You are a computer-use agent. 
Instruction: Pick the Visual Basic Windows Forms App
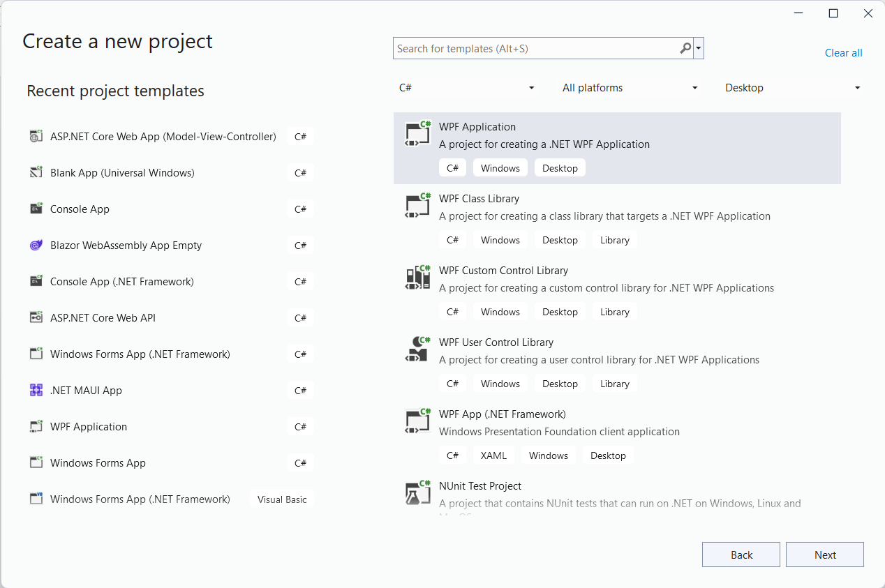coord(140,499)
